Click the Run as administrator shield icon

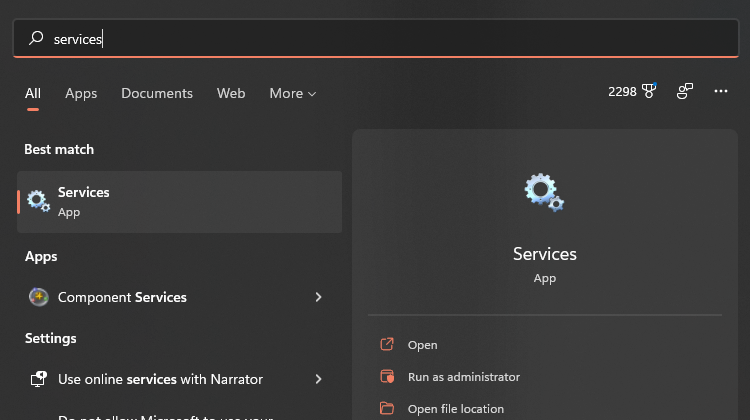point(387,376)
